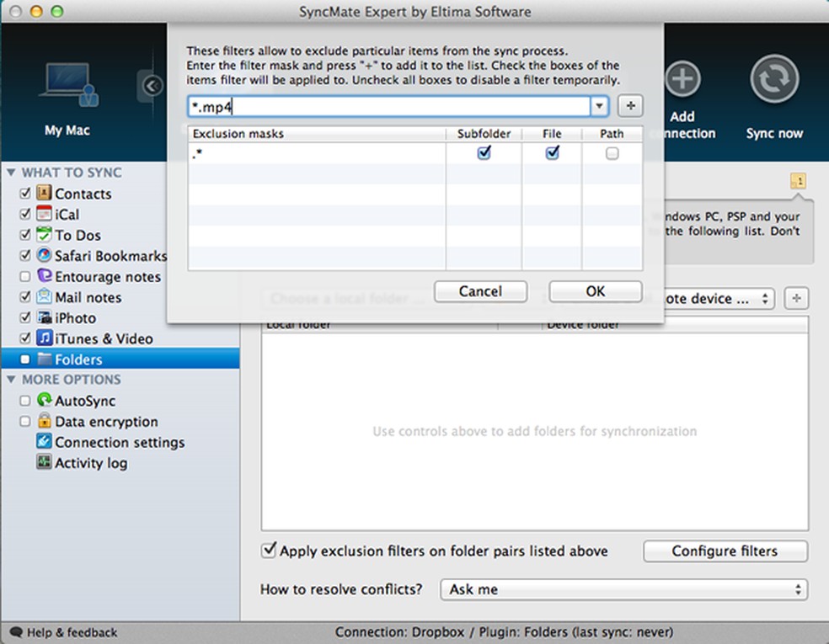This screenshot has width=829, height=644.
Task: Select Folders in the sidebar
Action: pyautogui.click(x=120, y=359)
